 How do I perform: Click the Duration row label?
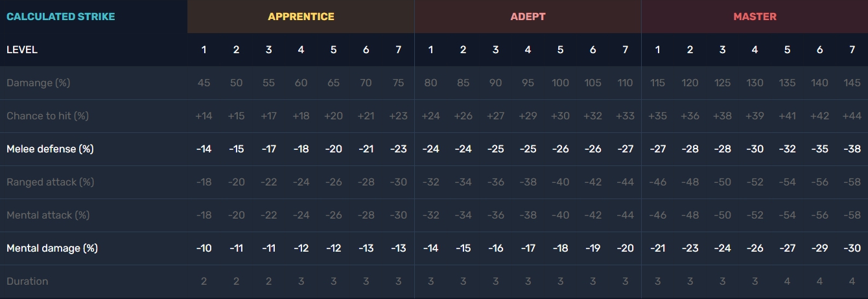point(27,281)
